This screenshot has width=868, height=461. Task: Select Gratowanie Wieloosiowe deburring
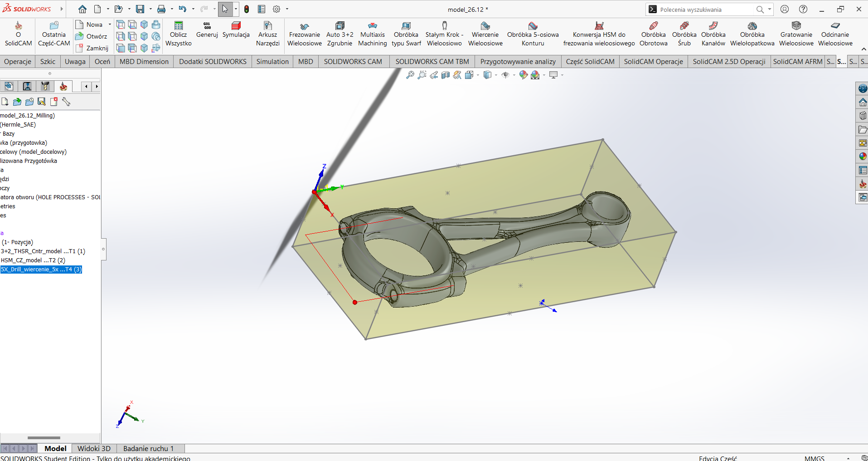(796, 34)
